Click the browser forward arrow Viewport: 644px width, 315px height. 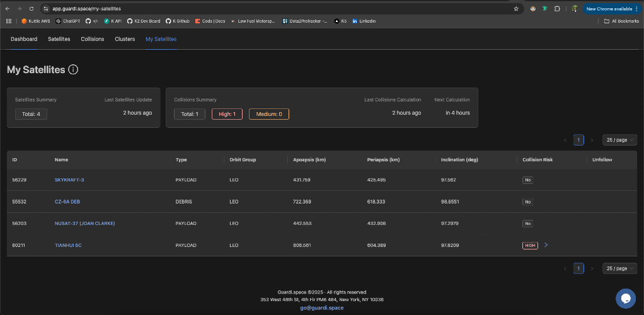click(x=20, y=9)
